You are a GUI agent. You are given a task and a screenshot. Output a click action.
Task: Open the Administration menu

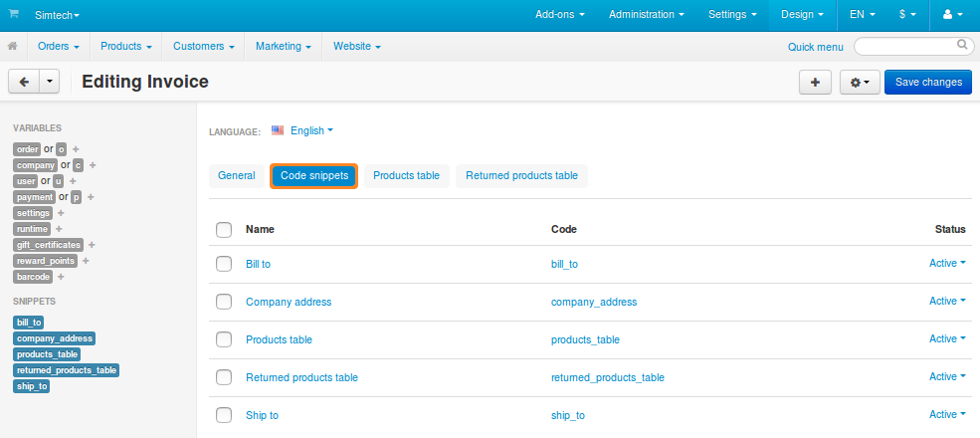pos(647,14)
